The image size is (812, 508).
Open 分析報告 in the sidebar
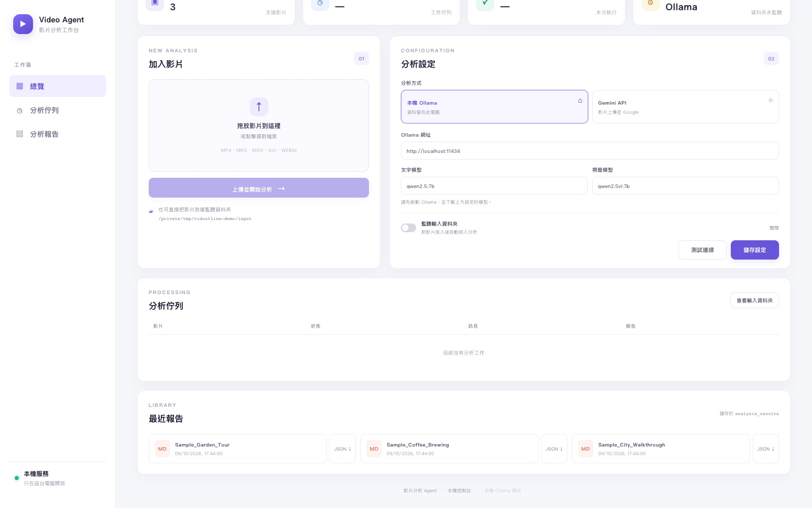57,134
